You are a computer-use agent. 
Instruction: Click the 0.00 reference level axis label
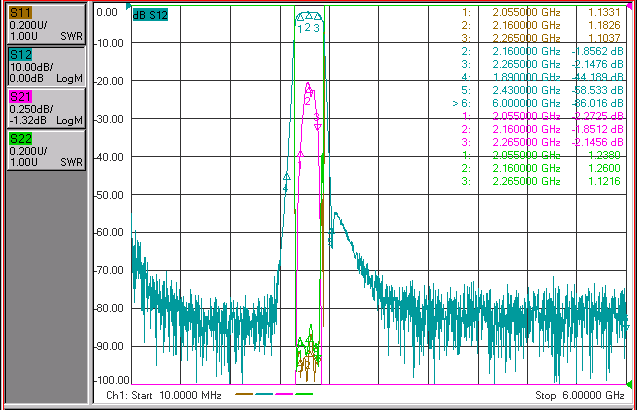coord(107,12)
